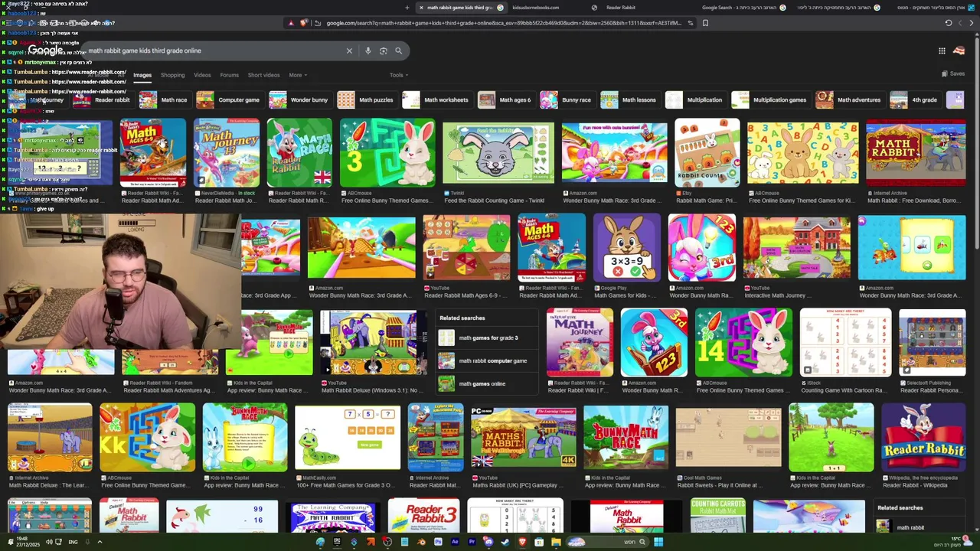Filter images by Math worksheets chip
This screenshot has width=980, height=551.
[x=436, y=99]
